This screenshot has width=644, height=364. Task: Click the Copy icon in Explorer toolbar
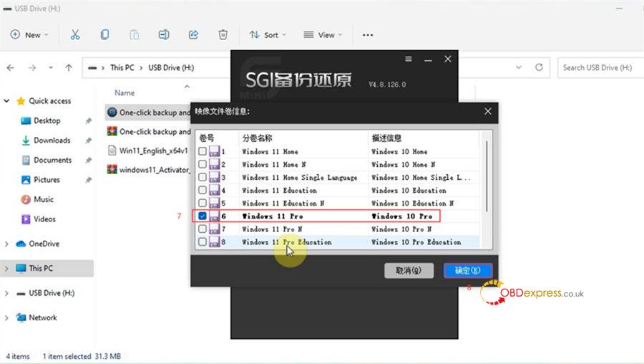point(104,34)
